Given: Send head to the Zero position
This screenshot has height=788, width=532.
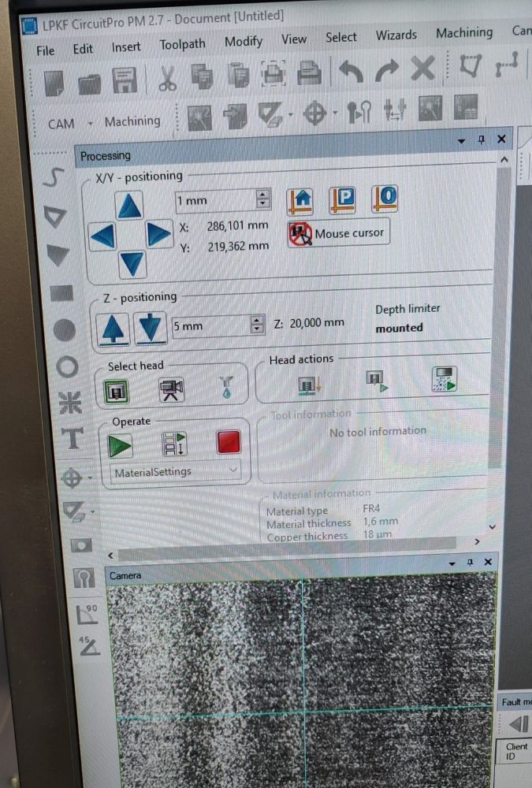Looking at the screenshot, I should [x=385, y=198].
